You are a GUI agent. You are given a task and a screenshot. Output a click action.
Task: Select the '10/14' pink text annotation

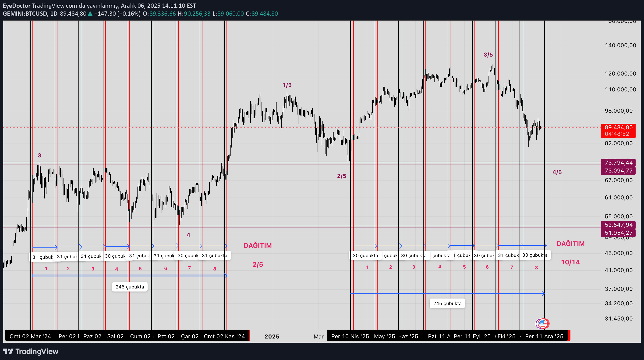pos(570,262)
